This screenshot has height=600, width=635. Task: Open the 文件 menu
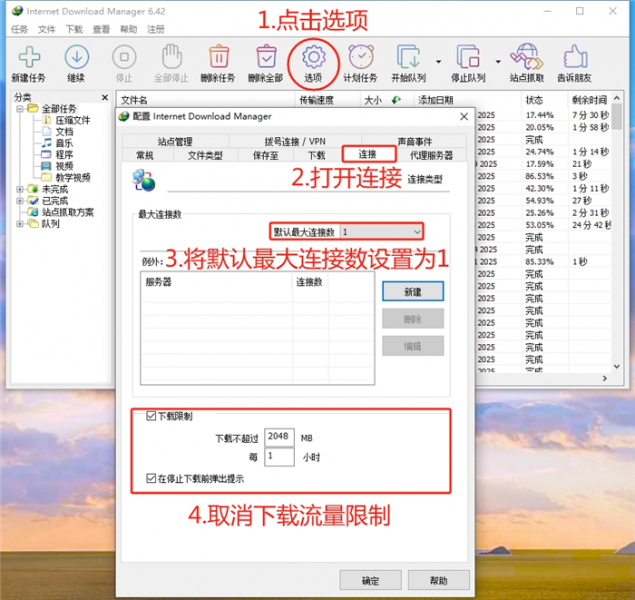(47, 29)
